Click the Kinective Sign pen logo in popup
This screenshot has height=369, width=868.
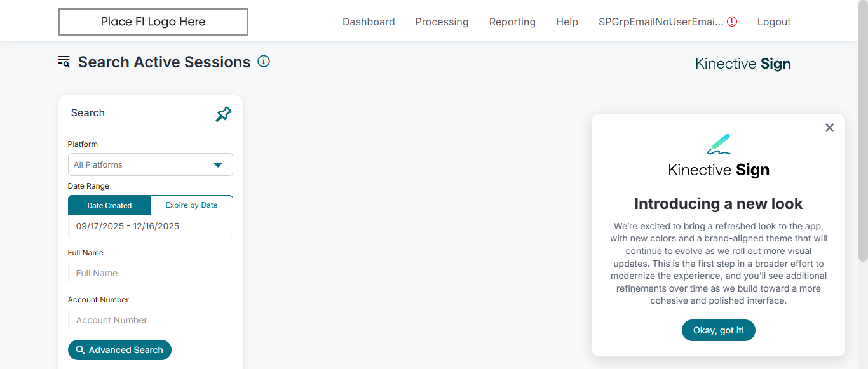[719, 144]
